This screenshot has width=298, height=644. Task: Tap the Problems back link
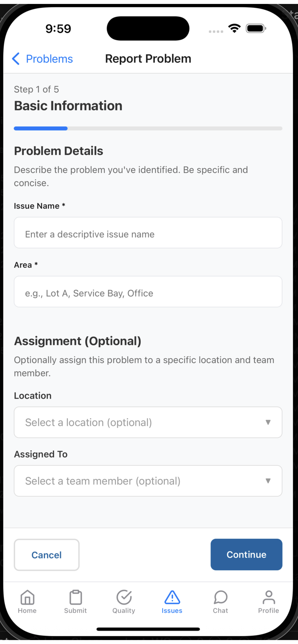(49, 59)
